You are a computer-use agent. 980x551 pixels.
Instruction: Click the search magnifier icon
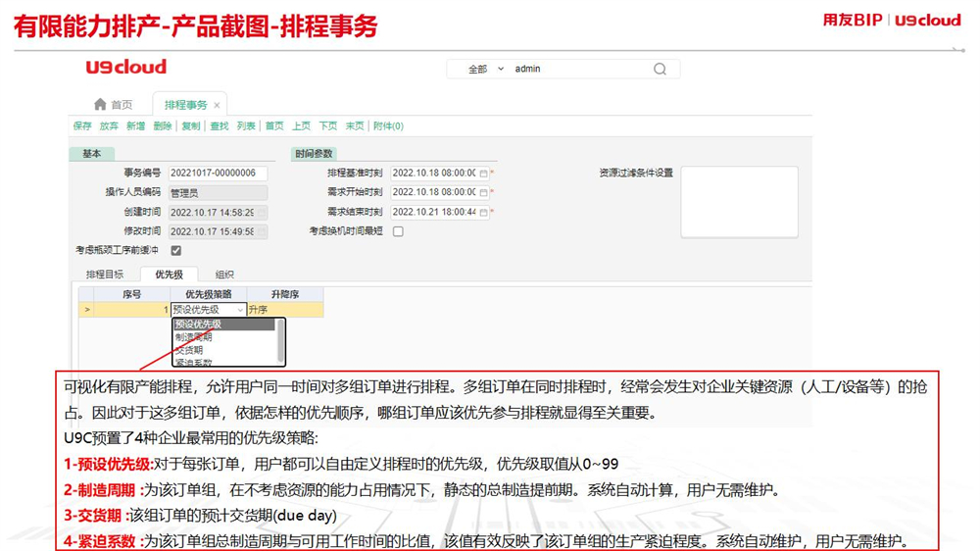pyautogui.click(x=660, y=69)
